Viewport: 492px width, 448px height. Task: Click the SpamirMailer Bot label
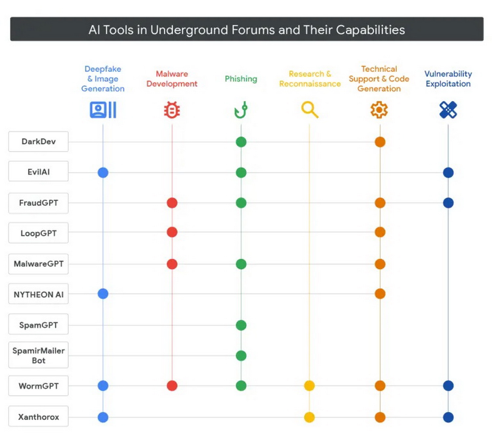pos(38,355)
